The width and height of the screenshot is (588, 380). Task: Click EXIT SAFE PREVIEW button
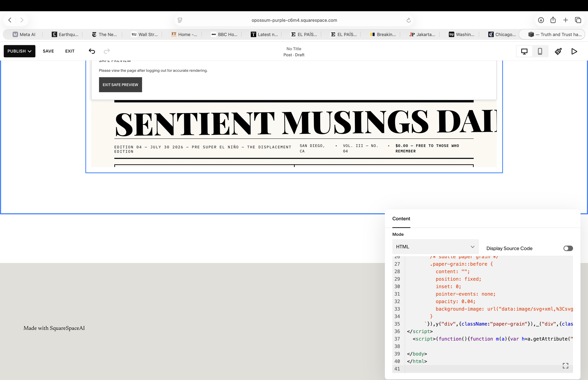coord(120,85)
